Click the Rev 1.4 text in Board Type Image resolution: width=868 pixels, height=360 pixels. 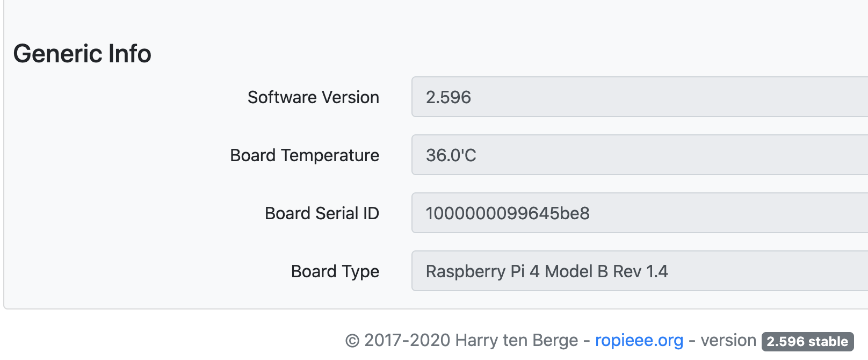(640, 271)
